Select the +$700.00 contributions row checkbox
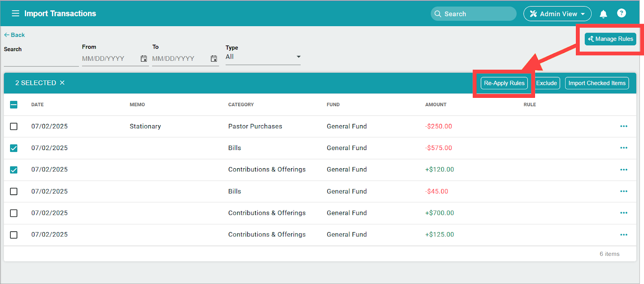 tap(14, 213)
